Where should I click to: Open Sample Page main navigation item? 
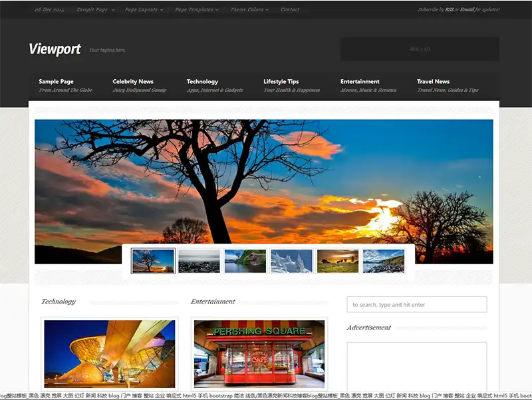(65, 86)
